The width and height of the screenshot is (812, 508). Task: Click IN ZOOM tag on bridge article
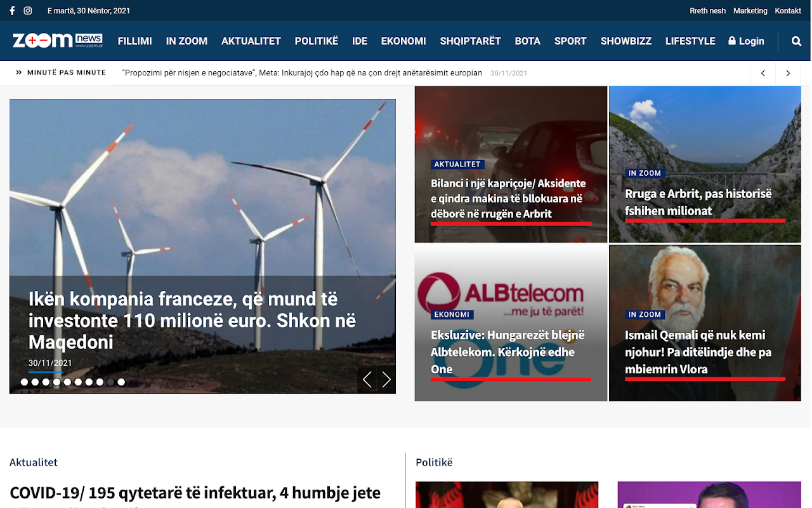645,173
